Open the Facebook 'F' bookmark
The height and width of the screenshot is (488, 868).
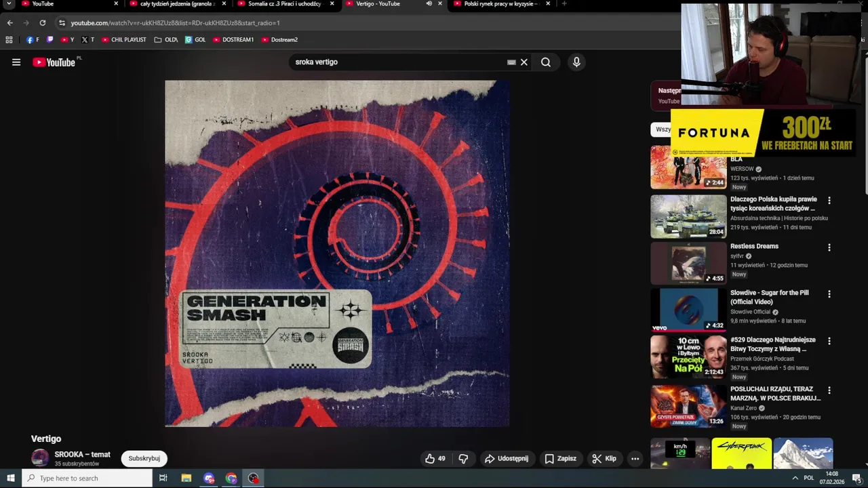pos(33,40)
